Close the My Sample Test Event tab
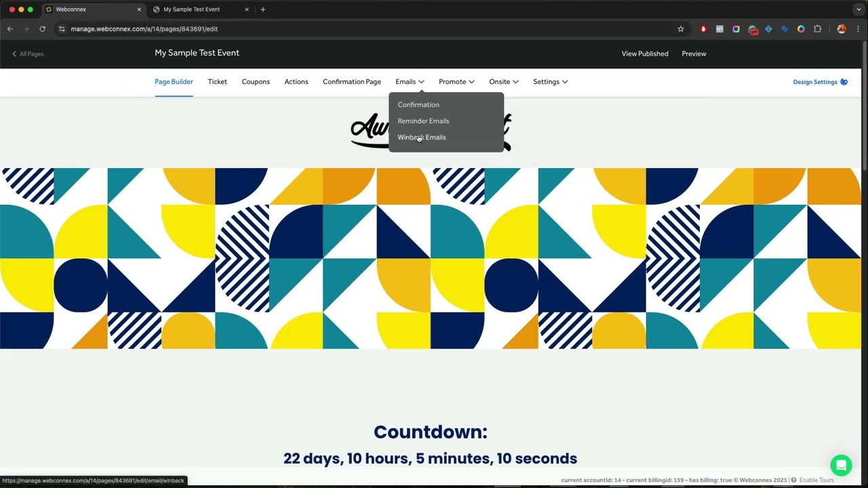The width and height of the screenshot is (868, 488). (247, 9)
